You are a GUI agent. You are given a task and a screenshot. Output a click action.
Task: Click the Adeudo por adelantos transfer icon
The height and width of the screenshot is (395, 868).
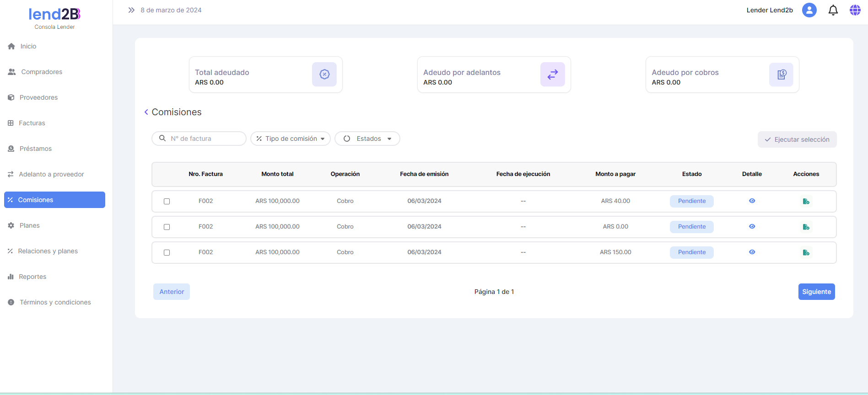[x=552, y=75]
